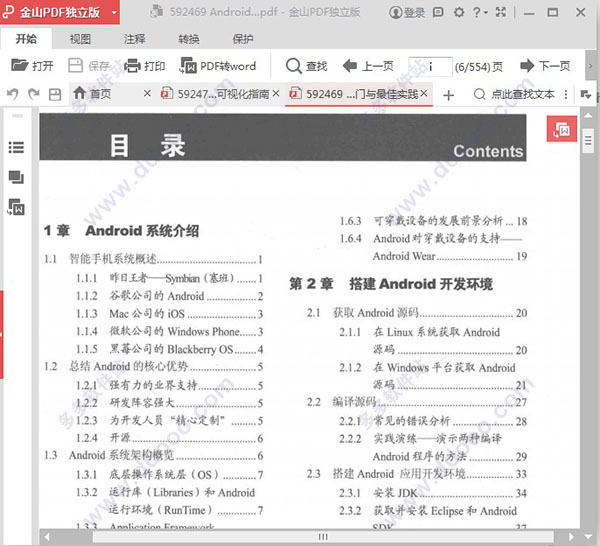
Task: Toggle fullscreen mode icon in title bar
Action: pyautogui.click(x=501, y=12)
